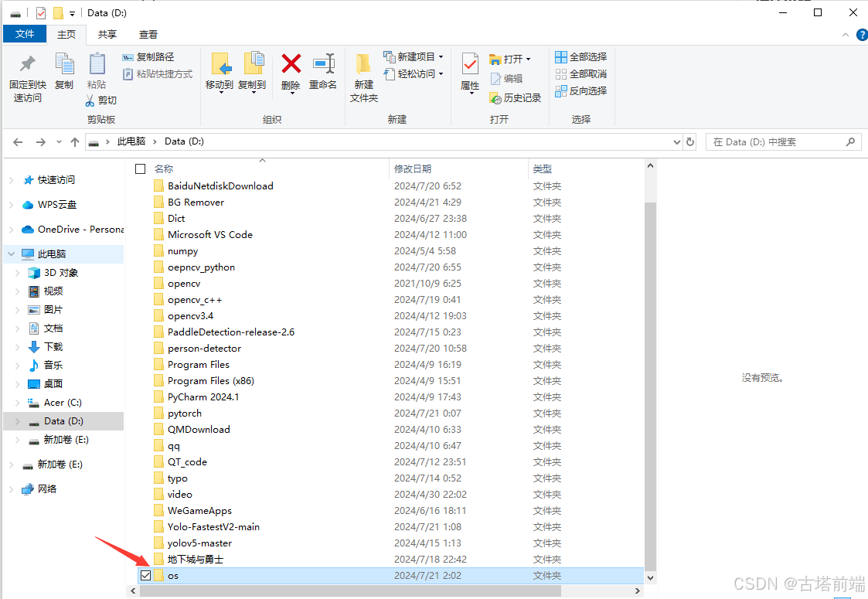The height and width of the screenshot is (599, 868).
Task: Create New folder (新建文件夹)
Action: pyautogui.click(x=364, y=78)
